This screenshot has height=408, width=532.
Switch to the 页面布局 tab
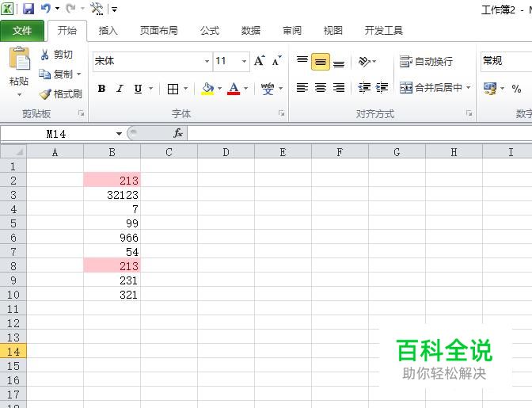(x=159, y=31)
